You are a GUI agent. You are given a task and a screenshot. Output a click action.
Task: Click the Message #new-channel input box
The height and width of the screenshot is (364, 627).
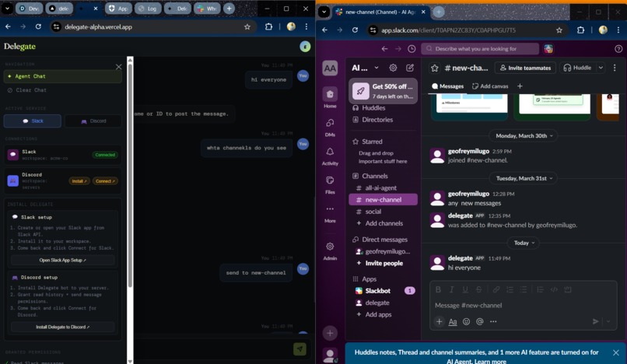pos(523,306)
